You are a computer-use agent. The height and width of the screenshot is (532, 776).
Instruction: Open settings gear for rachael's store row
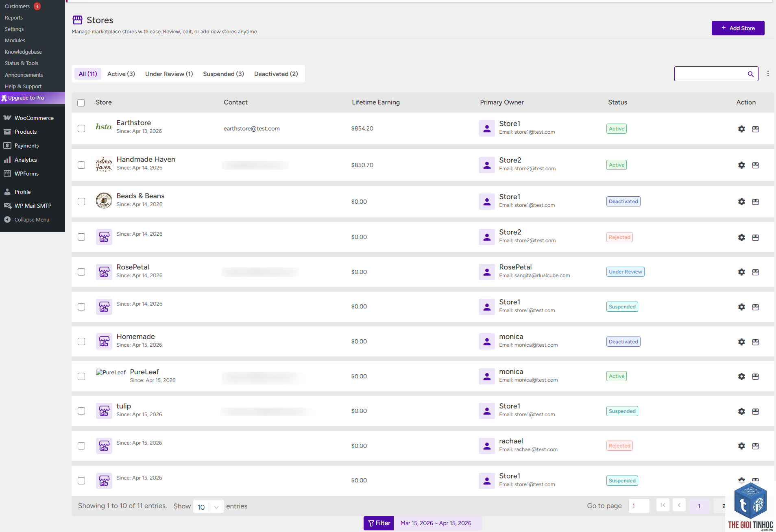click(x=741, y=446)
